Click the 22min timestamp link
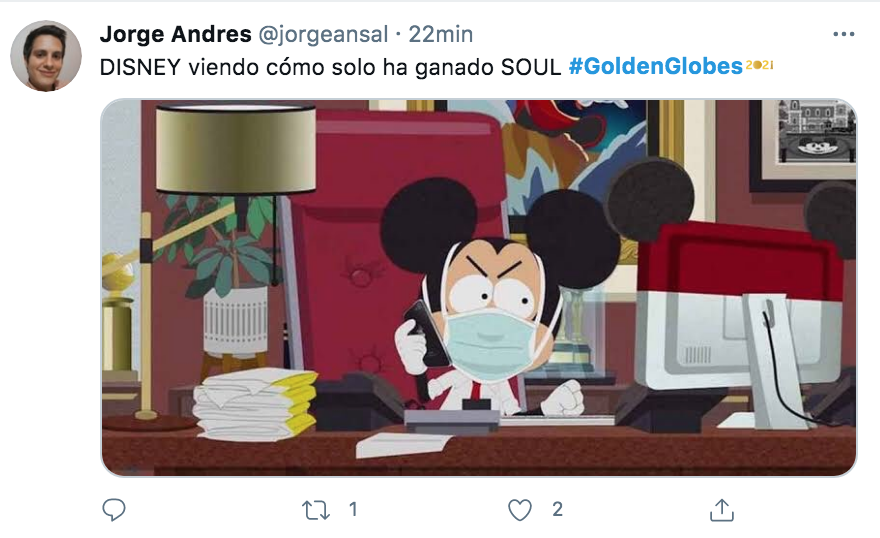 point(441,34)
